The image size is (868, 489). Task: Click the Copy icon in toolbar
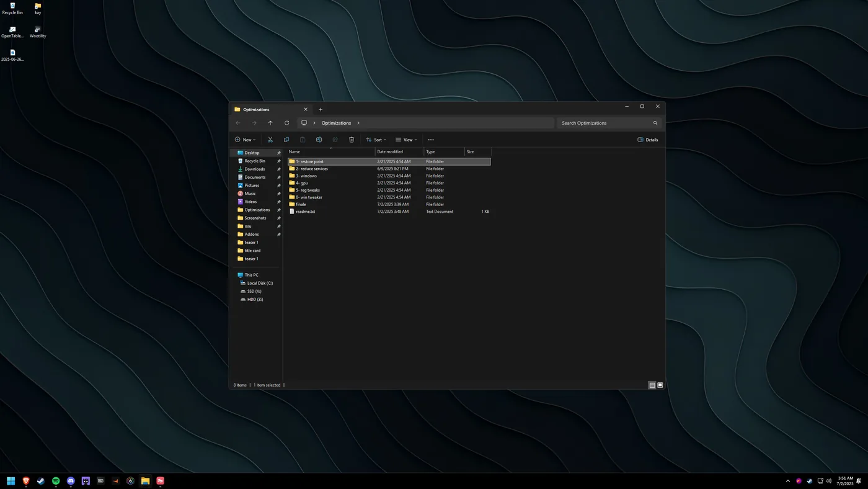[x=286, y=140]
